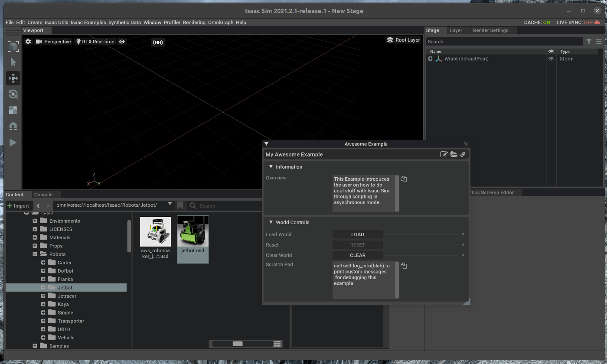Click the RESET button
This screenshot has width=607, height=364.
pyautogui.click(x=358, y=245)
